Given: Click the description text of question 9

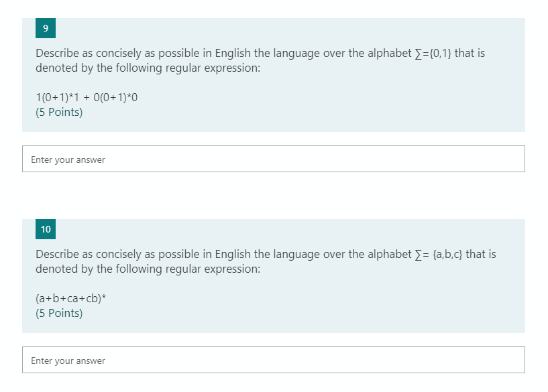Looking at the screenshot, I should click(260, 60).
